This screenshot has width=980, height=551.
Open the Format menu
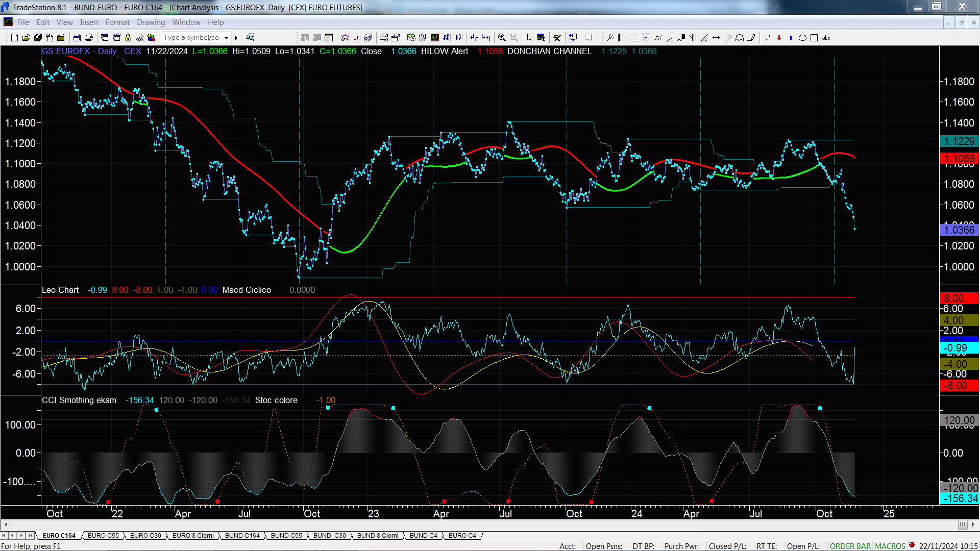pyautogui.click(x=117, y=22)
